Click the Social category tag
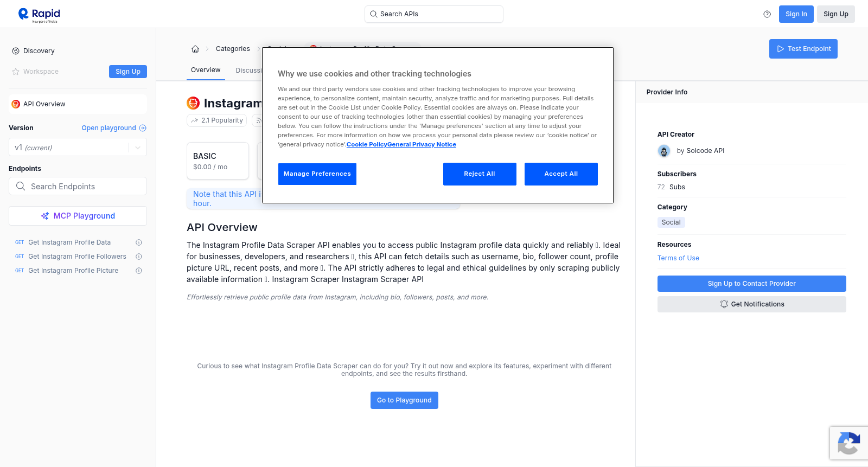868x467 pixels. (x=671, y=222)
